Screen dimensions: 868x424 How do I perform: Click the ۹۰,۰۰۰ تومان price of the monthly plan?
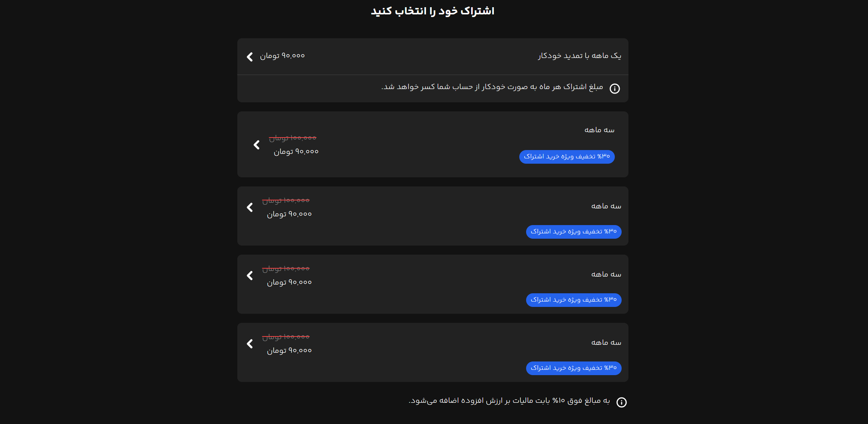pyautogui.click(x=282, y=56)
